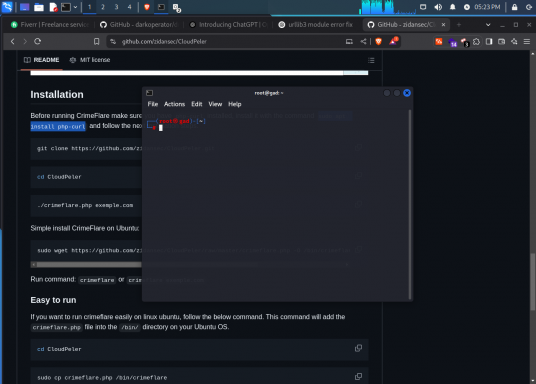Open the terminal launcher dropdown arrow
This screenshot has width=536, height=384.
[x=75, y=7]
